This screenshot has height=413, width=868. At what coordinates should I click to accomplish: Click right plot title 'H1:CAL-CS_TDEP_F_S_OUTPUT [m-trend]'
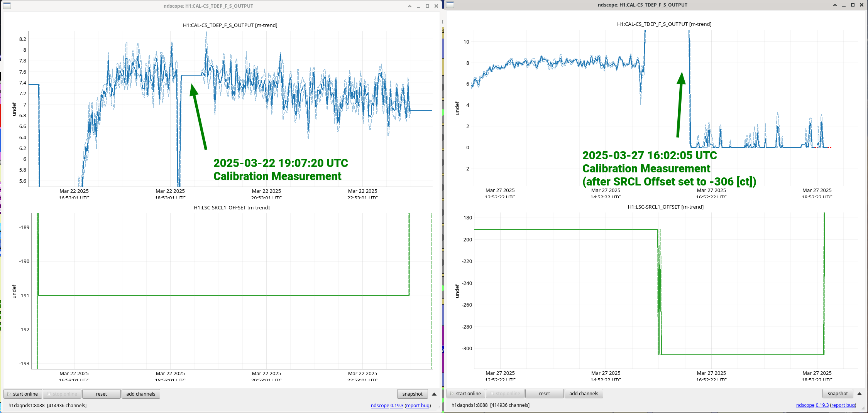(664, 24)
